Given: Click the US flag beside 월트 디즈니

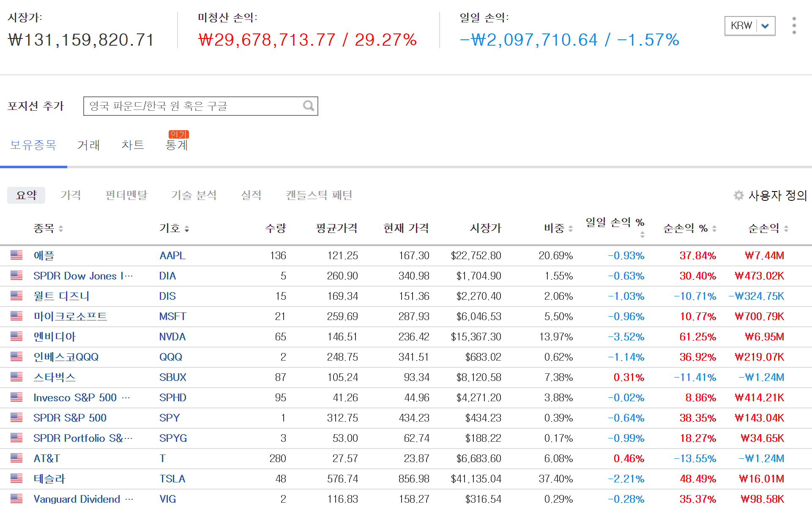Looking at the screenshot, I should pyautogui.click(x=16, y=296).
